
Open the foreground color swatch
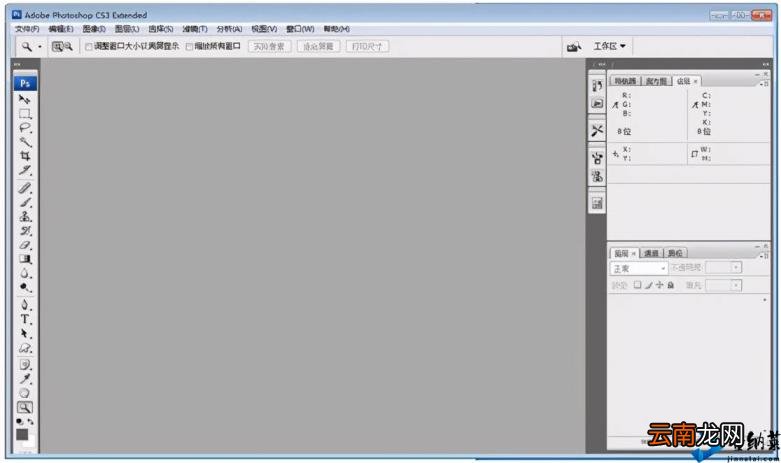(22, 435)
